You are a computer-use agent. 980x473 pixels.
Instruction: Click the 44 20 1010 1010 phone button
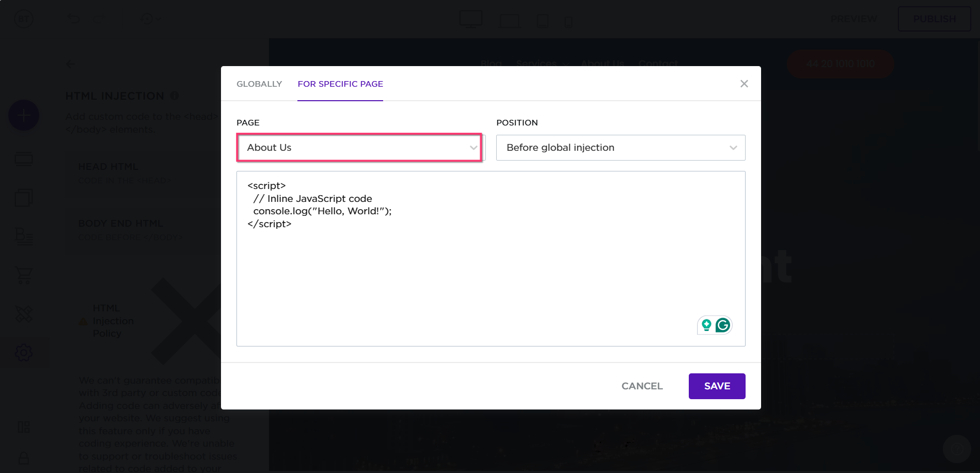click(841, 64)
